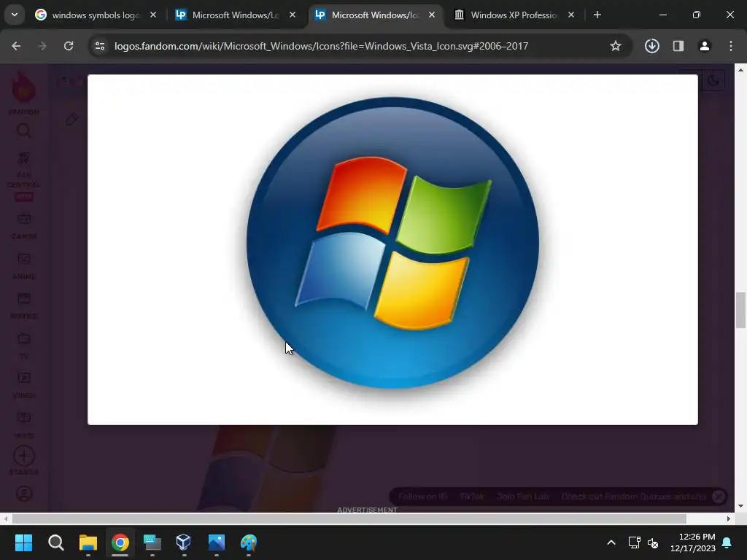The width and height of the screenshot is (747, 560).
Task: Click the address bar URL field
Action: tap(321, 46)
